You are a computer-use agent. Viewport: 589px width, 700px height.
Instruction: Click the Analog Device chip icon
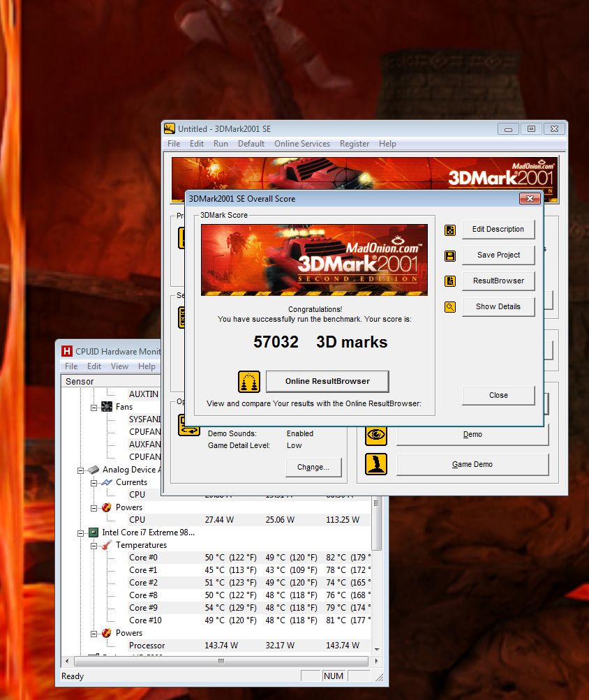(94, 470)
